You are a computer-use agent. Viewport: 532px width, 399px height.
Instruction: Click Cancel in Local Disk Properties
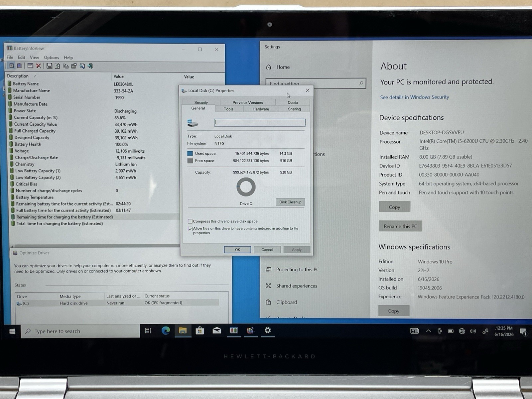tap(267, 250)
